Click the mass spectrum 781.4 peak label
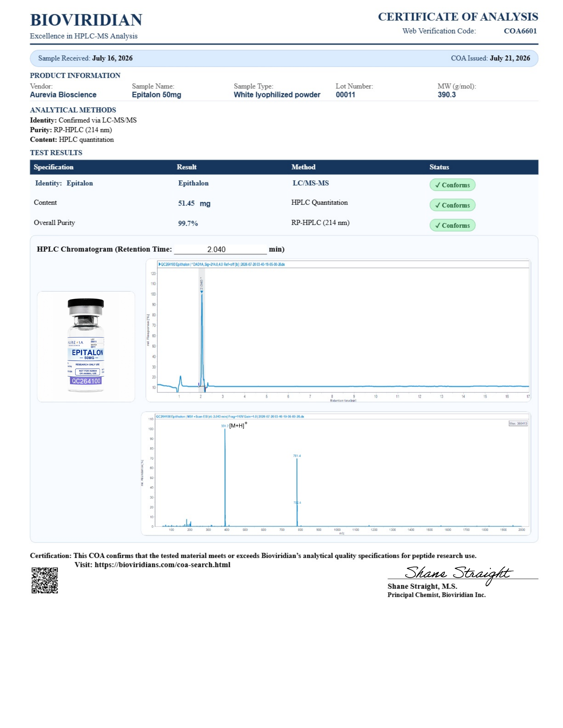 (x=297, y=456)
